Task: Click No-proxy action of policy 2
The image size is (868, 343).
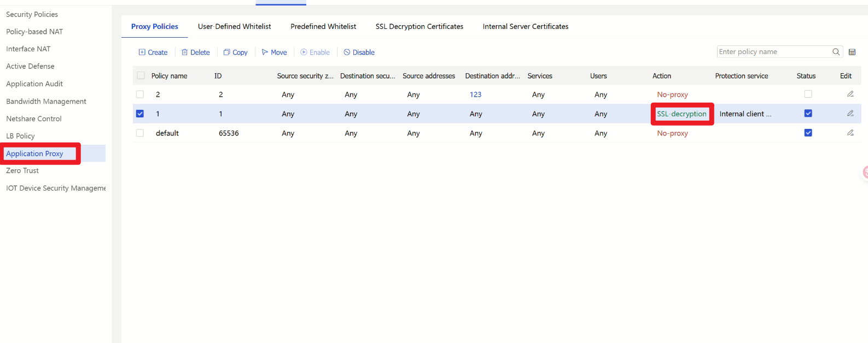Action: (x=672, y=94)
